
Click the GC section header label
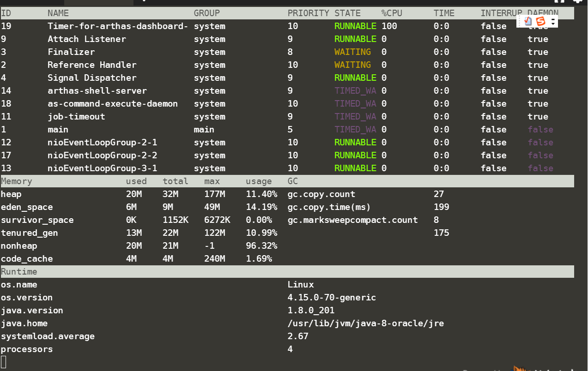[293, 181]
